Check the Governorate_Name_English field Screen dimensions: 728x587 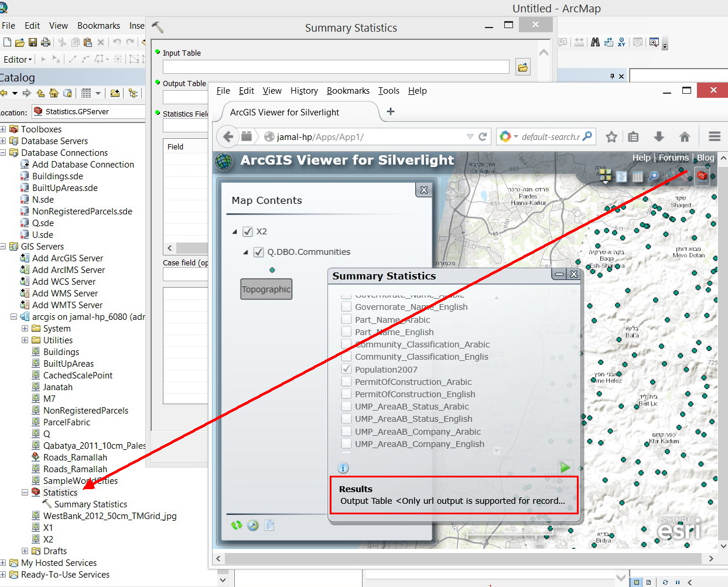click(x=346, y=306)
